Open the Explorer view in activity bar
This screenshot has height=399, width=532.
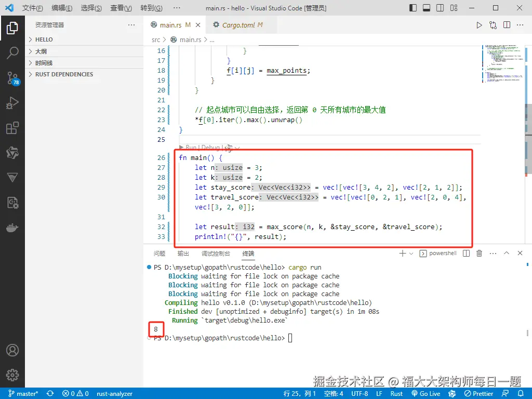pyautogui.click(x=12, y=28)
